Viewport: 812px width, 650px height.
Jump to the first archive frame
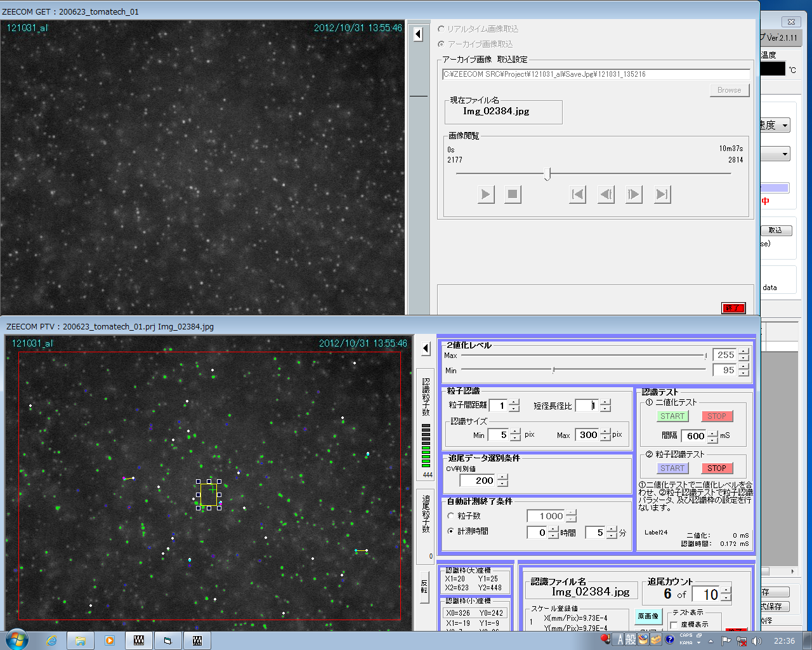click(x=577, y=194)
